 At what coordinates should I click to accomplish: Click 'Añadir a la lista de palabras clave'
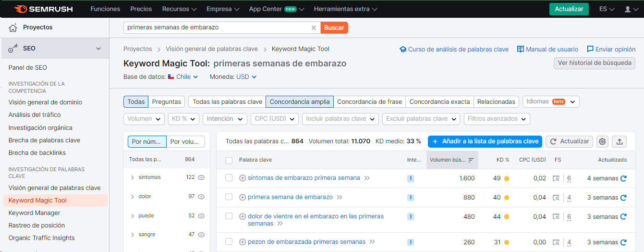[485, 141]
